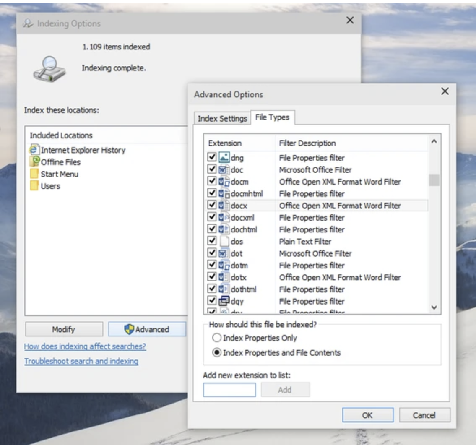Click the scroll down arrow in file list

(434, 307)
